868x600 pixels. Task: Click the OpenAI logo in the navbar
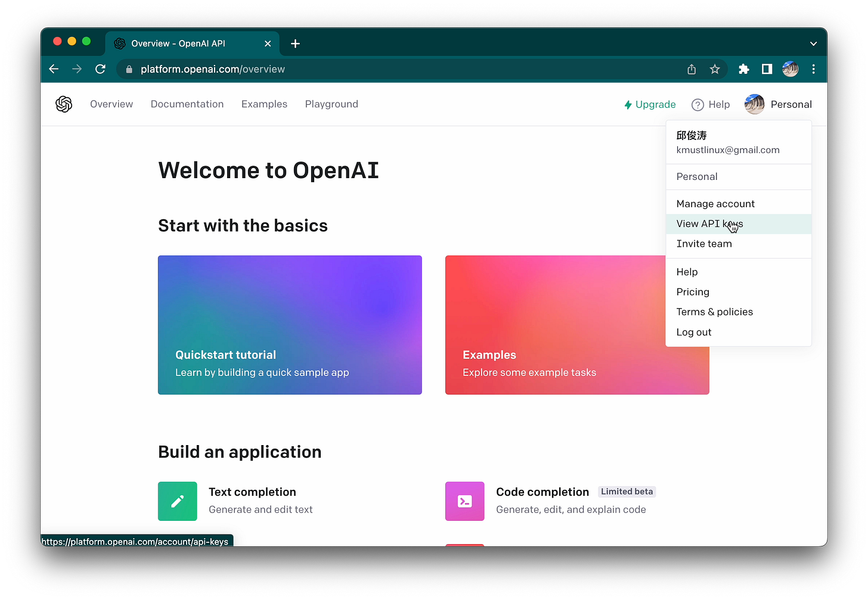pos(64,104)
